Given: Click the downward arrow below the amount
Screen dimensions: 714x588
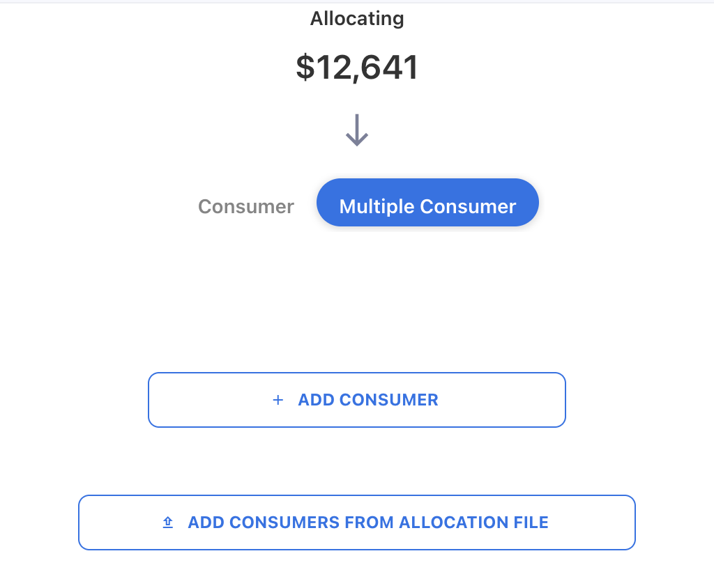Looking at the screenshot, I should [x=357, y=130].
